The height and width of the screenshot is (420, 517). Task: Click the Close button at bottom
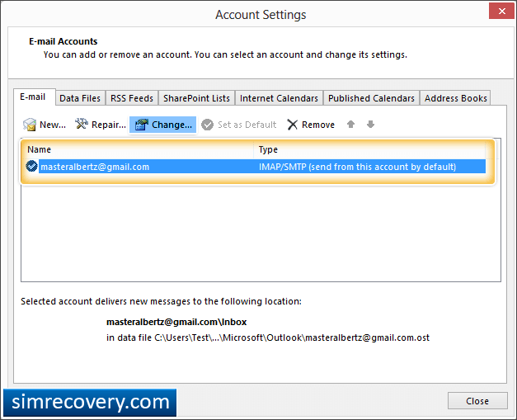click(477, 401)
